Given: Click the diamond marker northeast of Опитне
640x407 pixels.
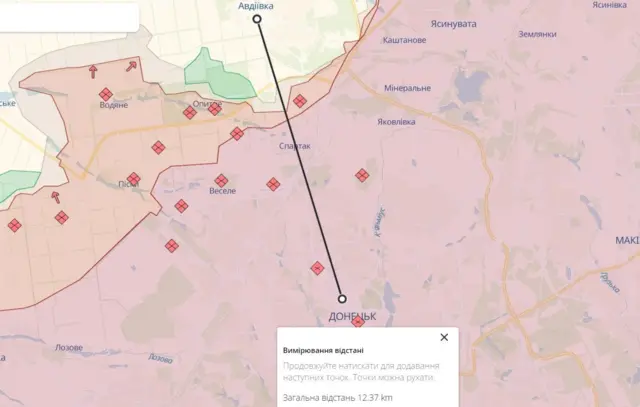Looking at the screenshot, I should [x=300, y=101].
